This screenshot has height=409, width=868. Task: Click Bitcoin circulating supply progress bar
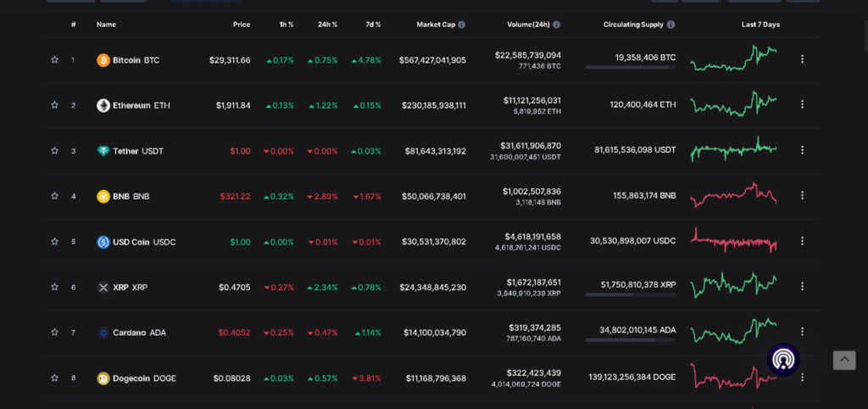click(x=631, y=68)
